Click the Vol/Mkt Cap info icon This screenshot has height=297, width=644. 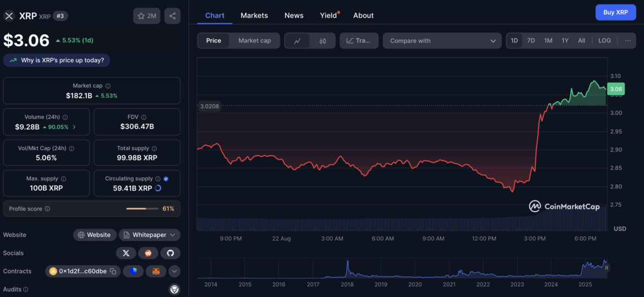tap(72, 148)
